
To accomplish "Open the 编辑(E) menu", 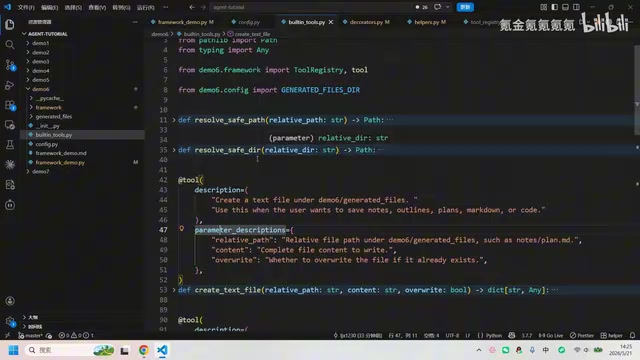I will pos(49,7).
